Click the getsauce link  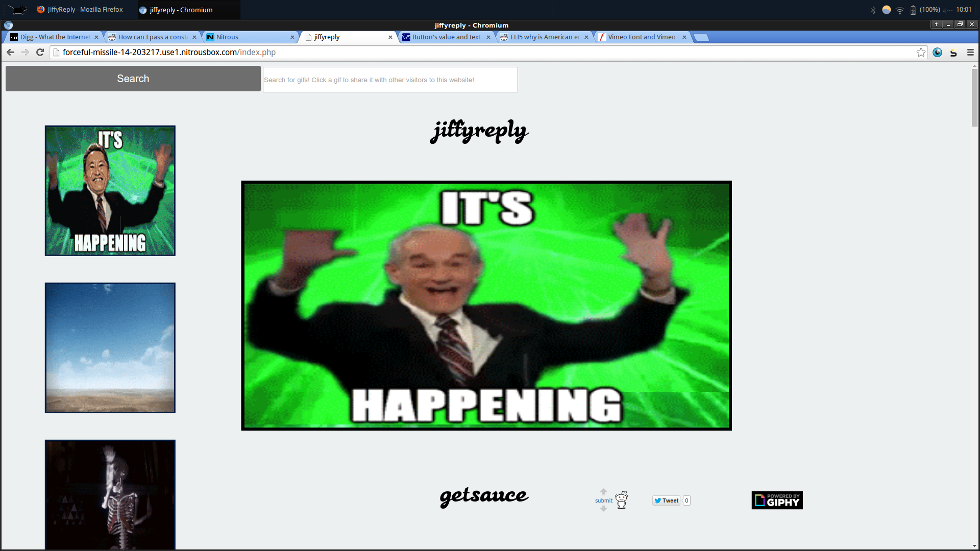[x=484, y=496]
